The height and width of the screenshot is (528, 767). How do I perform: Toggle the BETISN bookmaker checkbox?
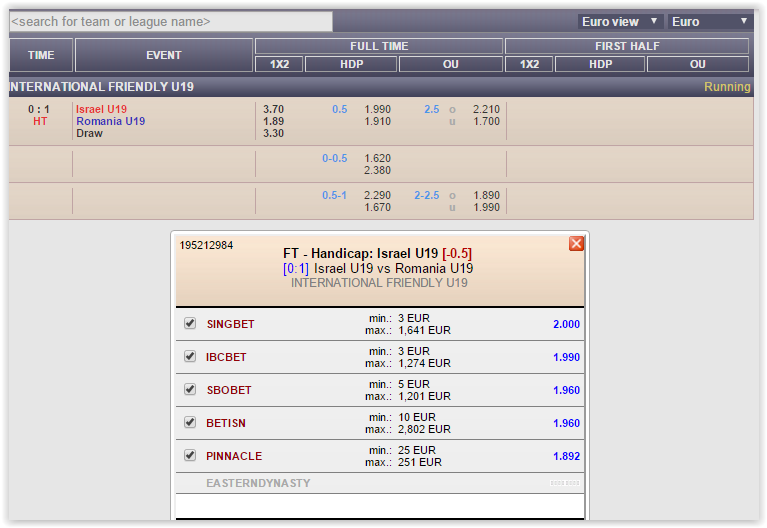190,422
